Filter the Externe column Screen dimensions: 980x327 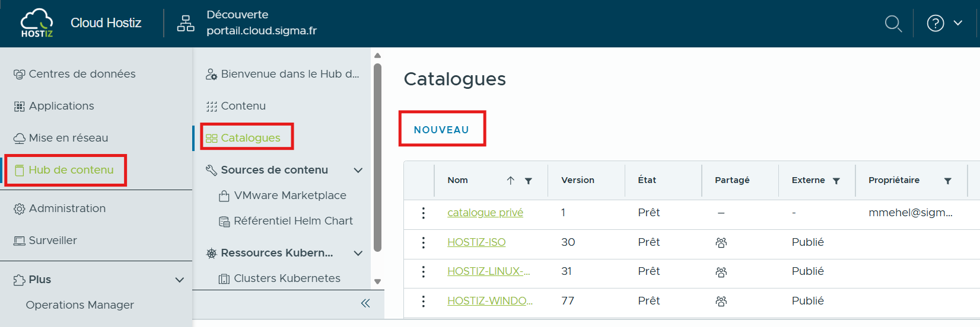[836, 181]
